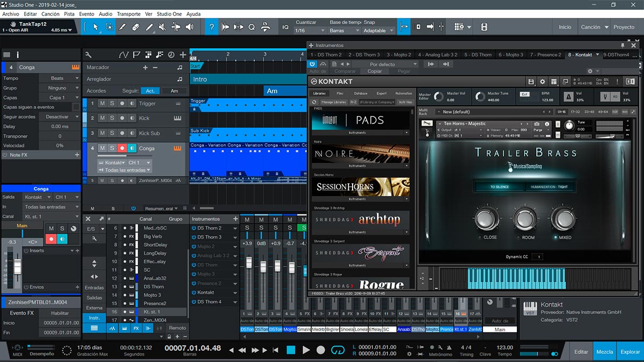Open the question-mark help icon
This screenshot has width=644, height=362.
coord(212,27)
